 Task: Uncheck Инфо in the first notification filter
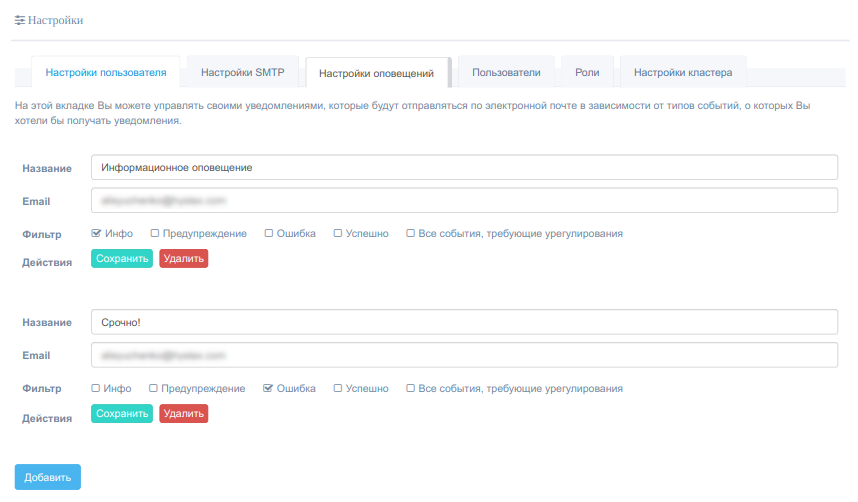(96, 233)
